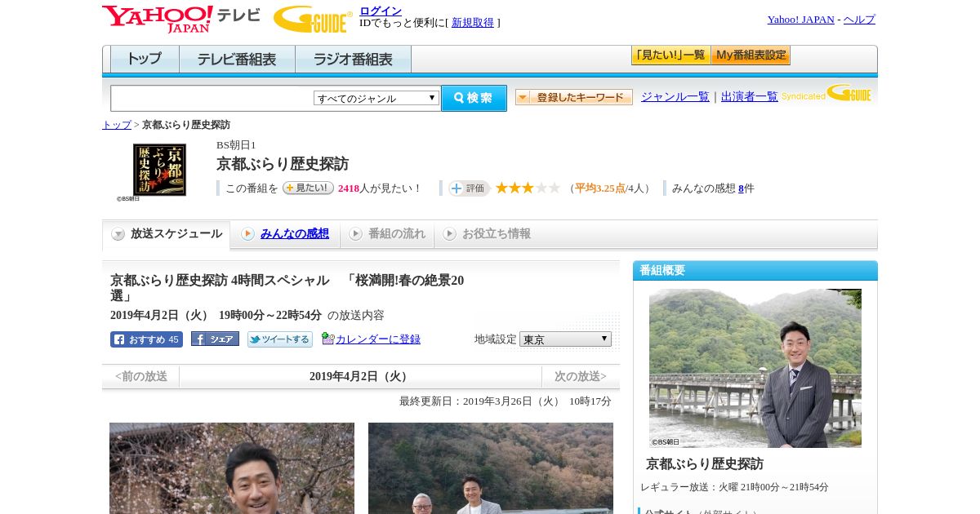
Task: Click the star rating display
Action: pos(528,188)
